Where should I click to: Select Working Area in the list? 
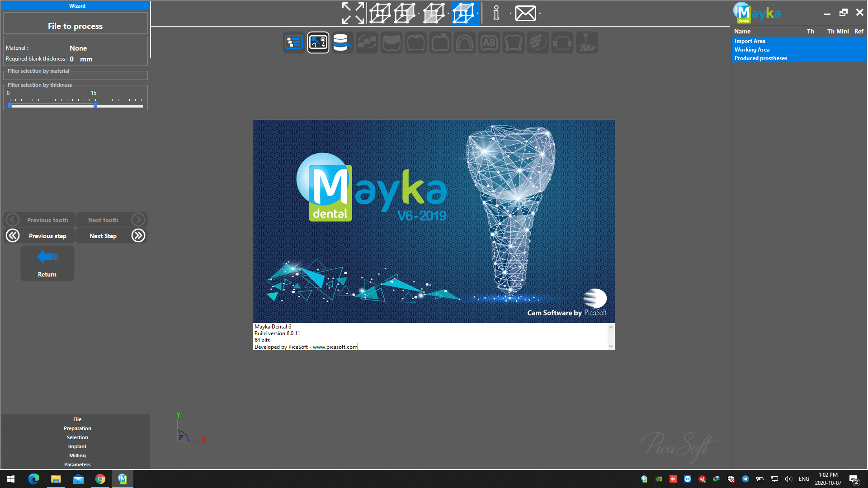pyautogui.click(x=752, y=50)
